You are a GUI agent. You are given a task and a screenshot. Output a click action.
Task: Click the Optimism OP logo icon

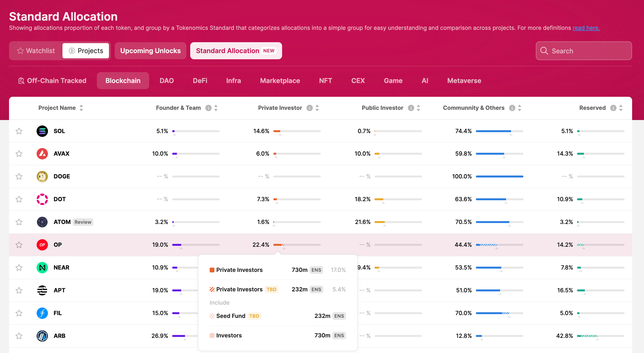(42, 245)
